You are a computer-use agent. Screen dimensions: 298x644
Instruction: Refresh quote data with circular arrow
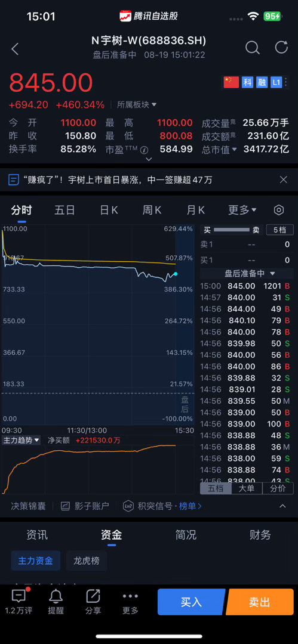[281, 47]
